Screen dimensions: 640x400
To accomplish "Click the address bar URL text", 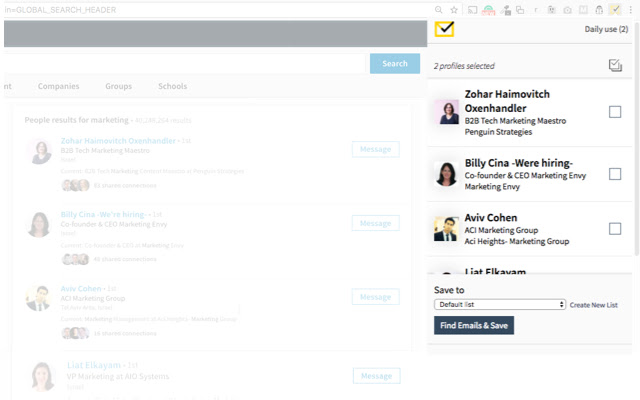I will [x=60, y=10].
